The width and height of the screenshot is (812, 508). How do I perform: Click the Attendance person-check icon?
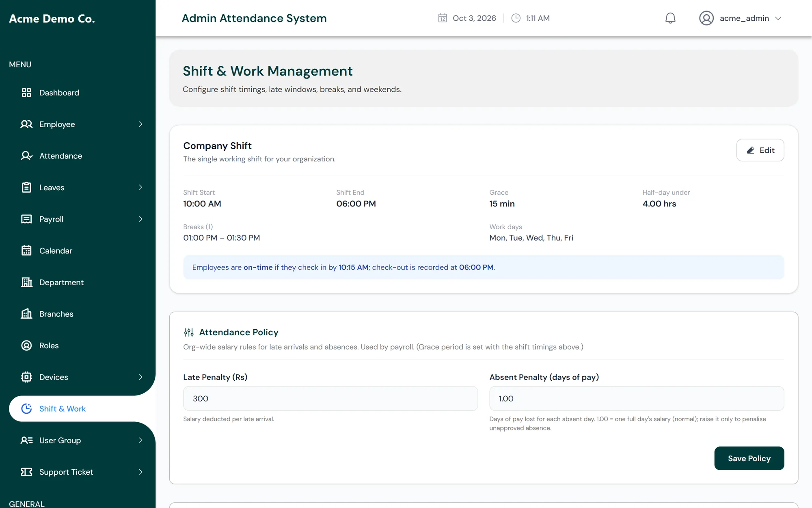[26, 156]
